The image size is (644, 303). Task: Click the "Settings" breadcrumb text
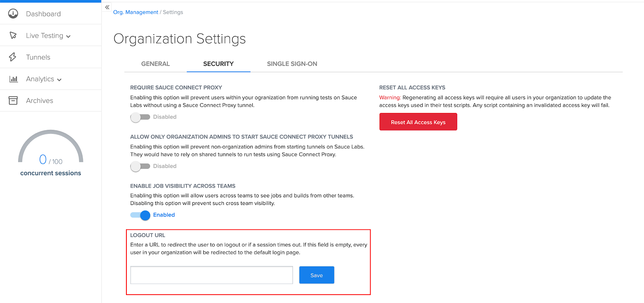click(x=173, y=12)
